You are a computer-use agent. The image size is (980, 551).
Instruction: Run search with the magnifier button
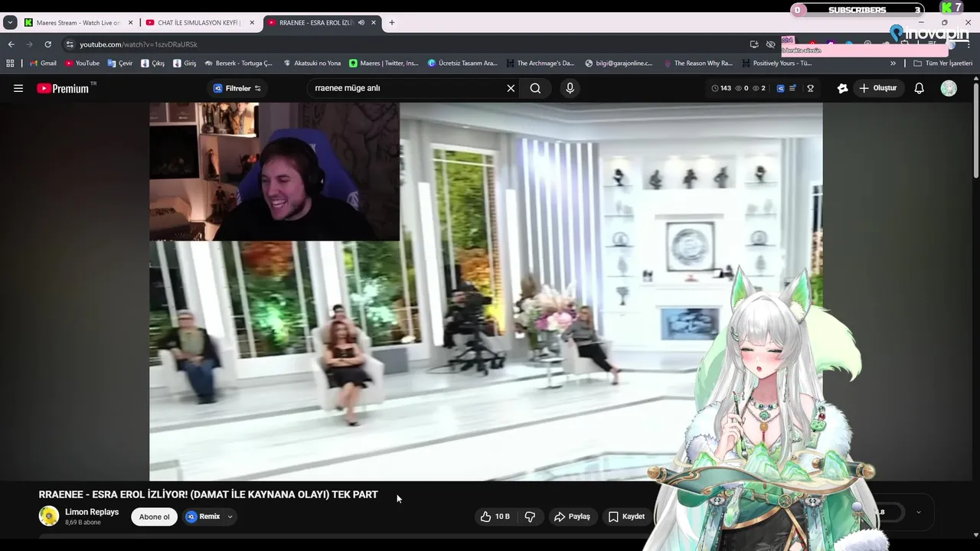click(x=535, y=88)
